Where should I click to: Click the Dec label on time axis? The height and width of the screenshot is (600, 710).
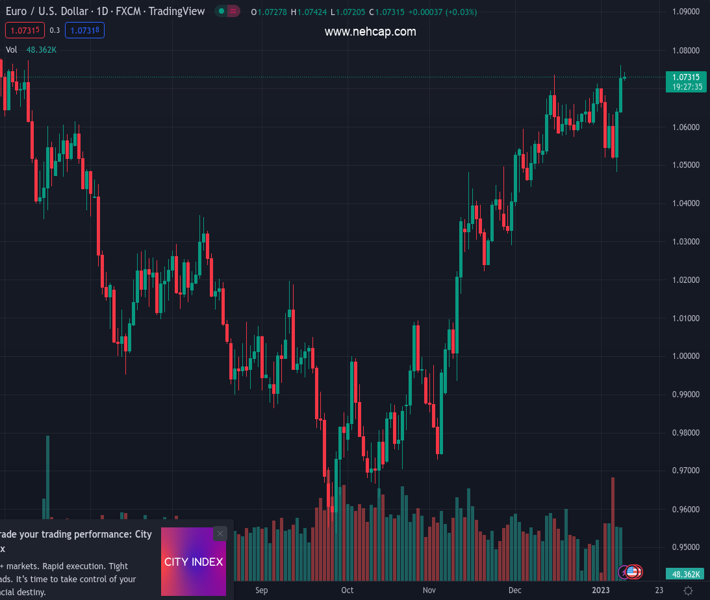coord(514,591)
